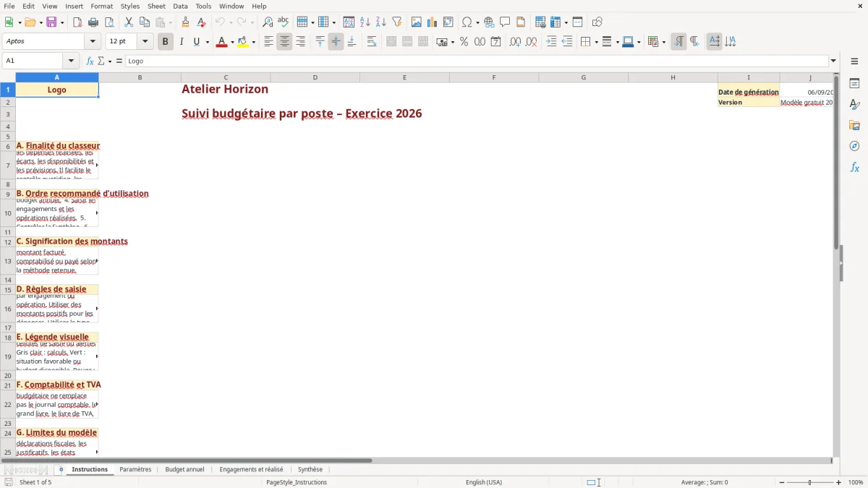Open sidebar Gallery icon
This screenshot has height=488, width=868.
(854, 126)
